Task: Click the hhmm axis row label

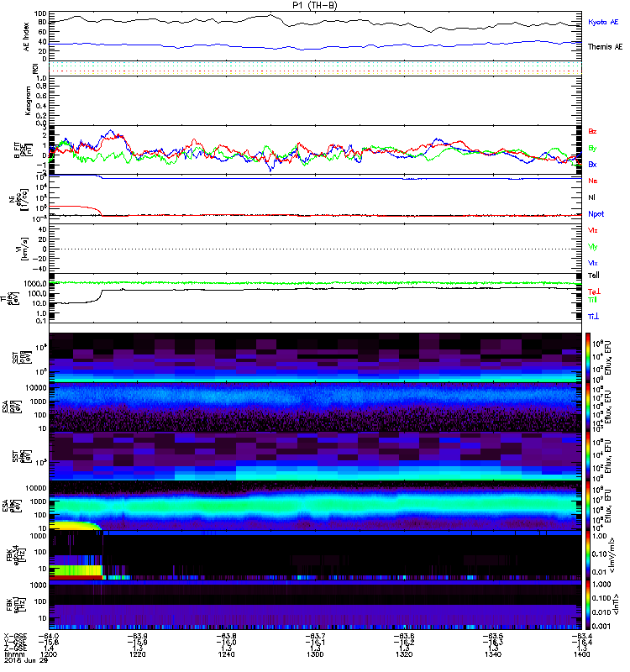Action: [x=13, y=654]
